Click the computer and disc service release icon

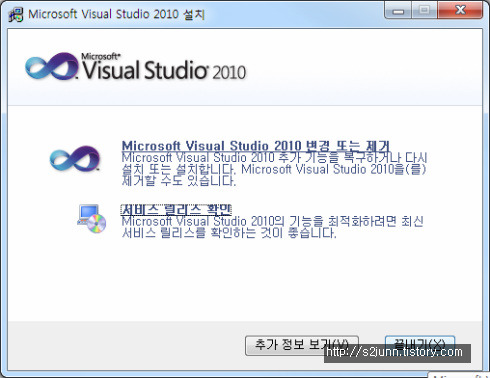[x=92, y=219]
